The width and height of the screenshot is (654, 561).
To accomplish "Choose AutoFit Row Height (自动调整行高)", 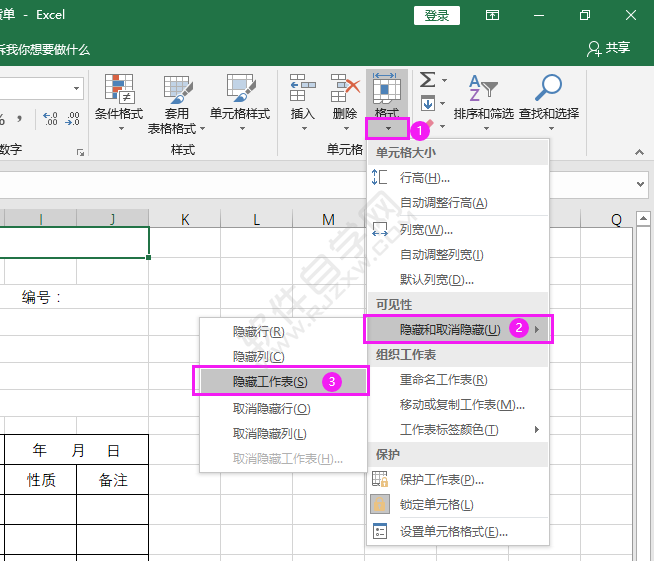I will [458, 203].
